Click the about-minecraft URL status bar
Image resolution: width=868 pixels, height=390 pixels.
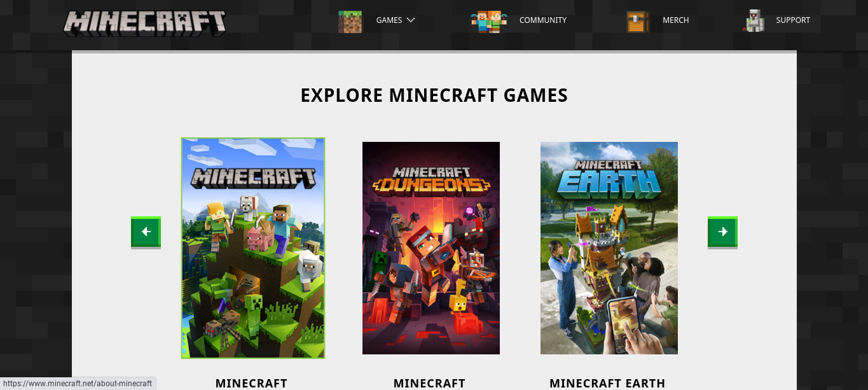click(x=78, y=384)
